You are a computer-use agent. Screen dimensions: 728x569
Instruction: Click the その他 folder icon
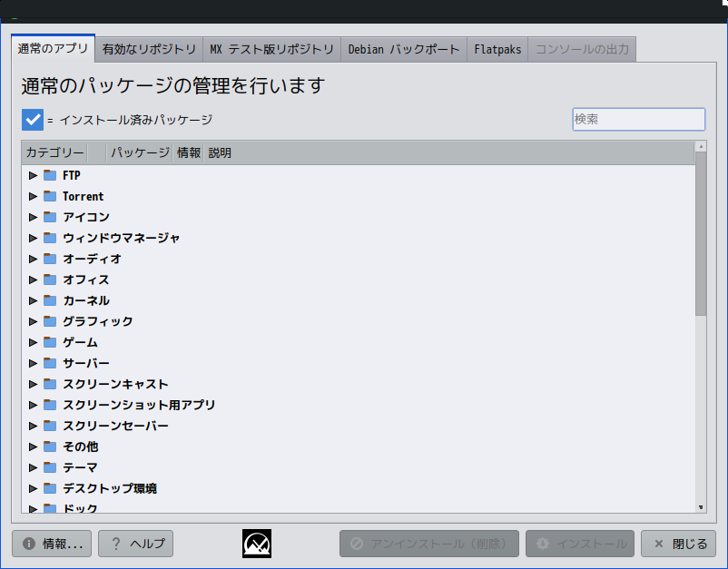click(50, 446)
